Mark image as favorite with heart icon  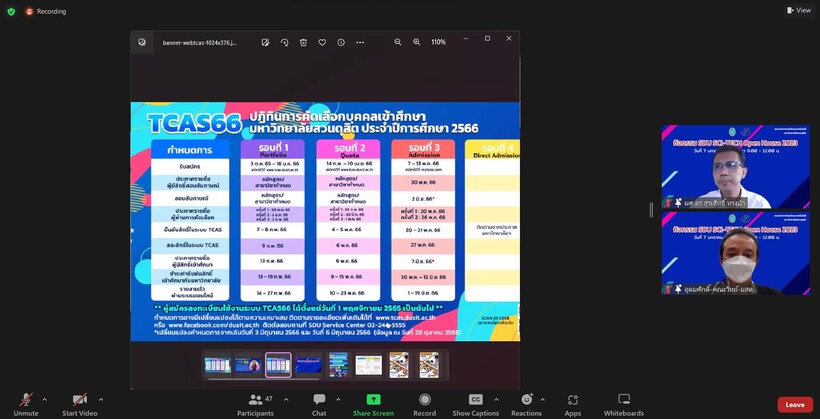[322, 42]
